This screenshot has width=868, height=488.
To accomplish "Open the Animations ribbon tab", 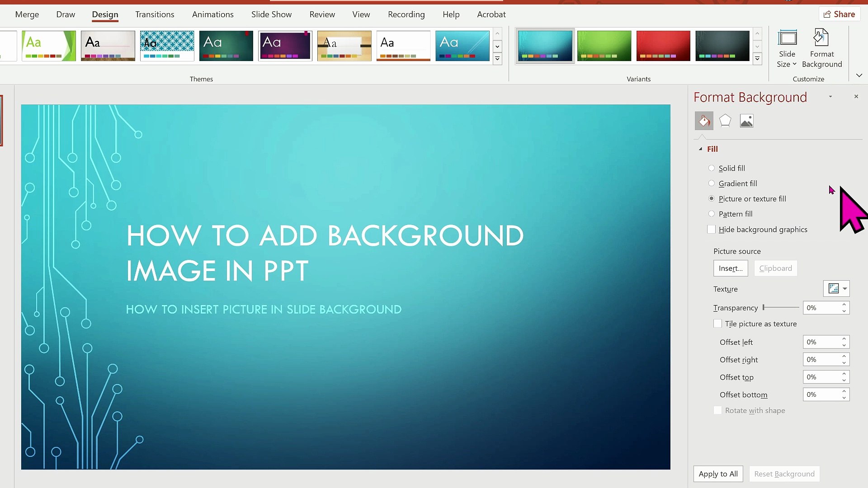I will pos(213,14).
